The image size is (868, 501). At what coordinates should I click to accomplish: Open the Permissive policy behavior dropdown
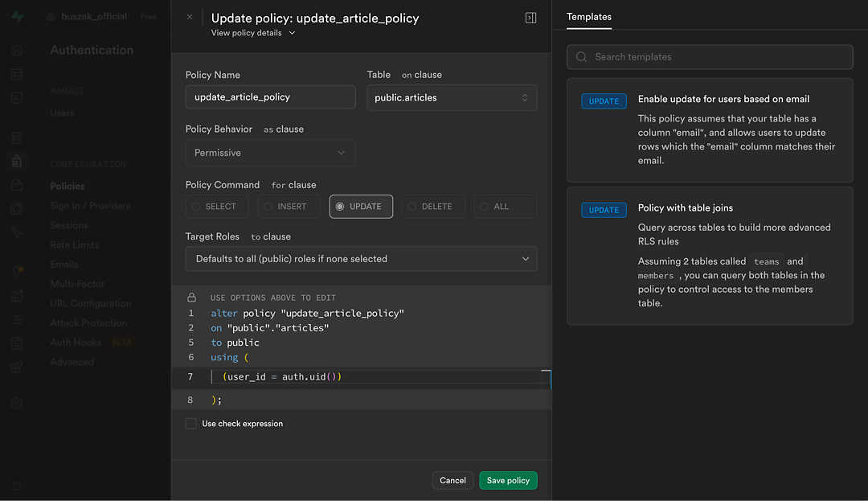[270, 153]
